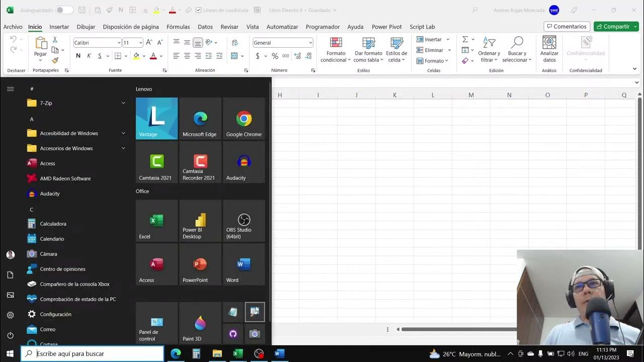
Task: Switch to the Fórmulas tab
Action: click(x=178, y=27)
